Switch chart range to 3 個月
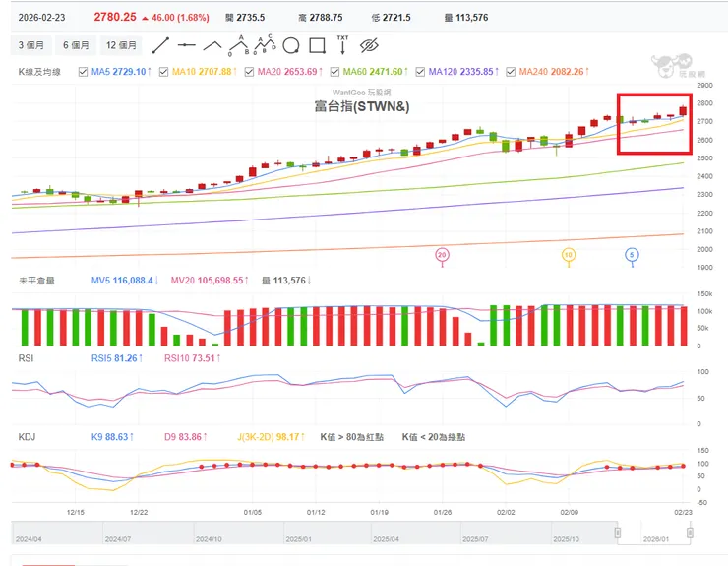The height and width of the screenshot is (566, 728). [x=31, y=45]
